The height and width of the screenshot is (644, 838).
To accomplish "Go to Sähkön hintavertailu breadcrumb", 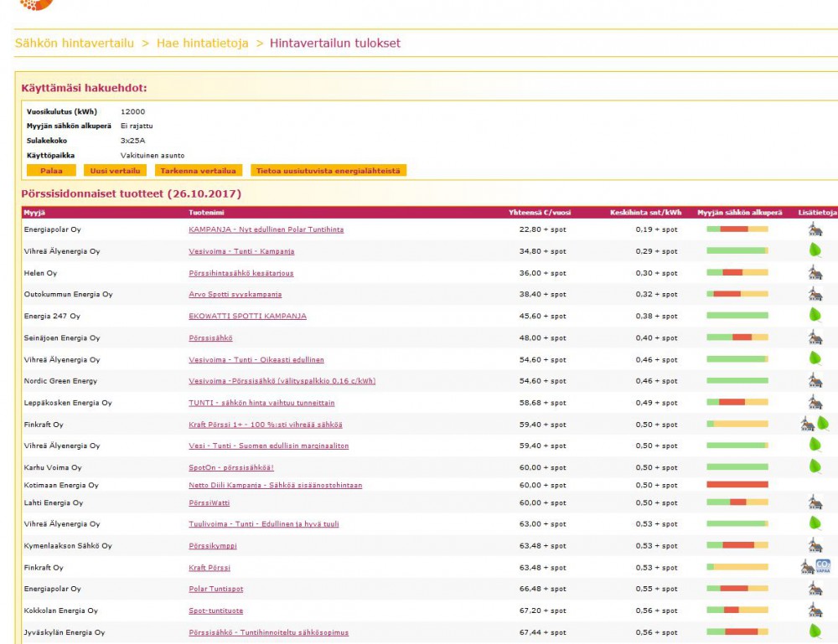I will (x=75, y=43).
